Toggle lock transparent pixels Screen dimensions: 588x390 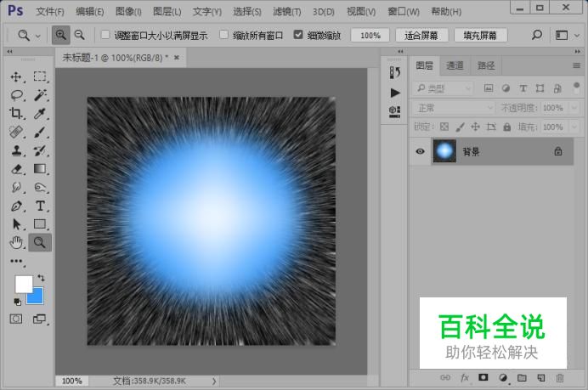coord(444,127)
